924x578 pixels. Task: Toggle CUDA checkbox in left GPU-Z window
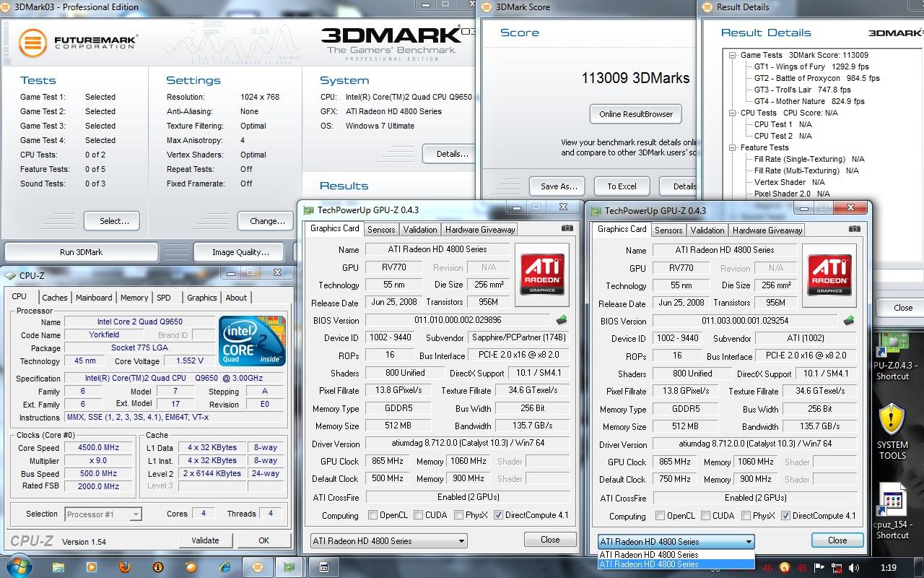[419, 515]
